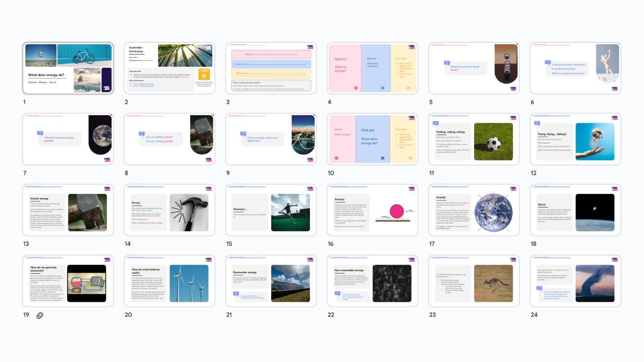
Task: Select the Forces slide with hammer and nails
Action: tap(169, 210)
